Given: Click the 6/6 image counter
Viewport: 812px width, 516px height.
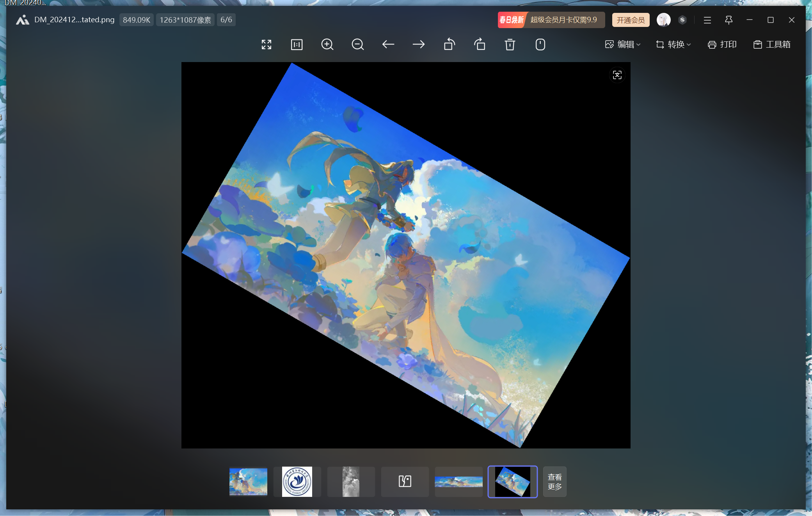Looking at the screenshot, I should click(x=226, y=20).
